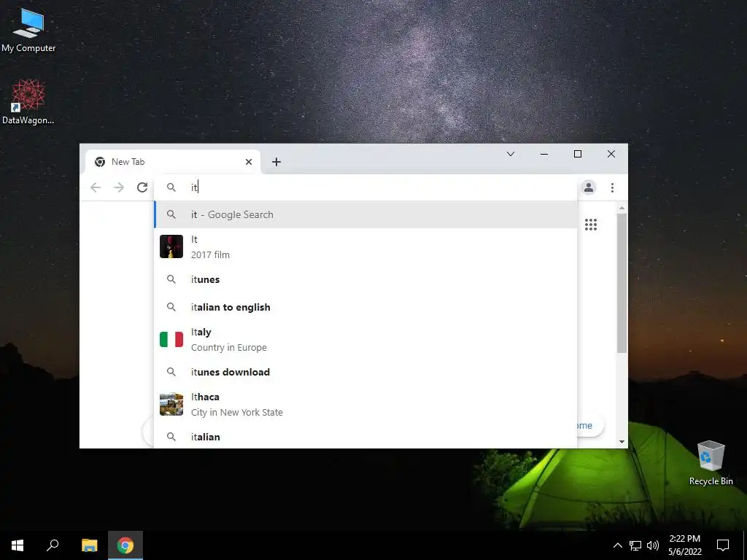Click the magnifier icon beside 'italian to english'

click(x=171, y=307)
